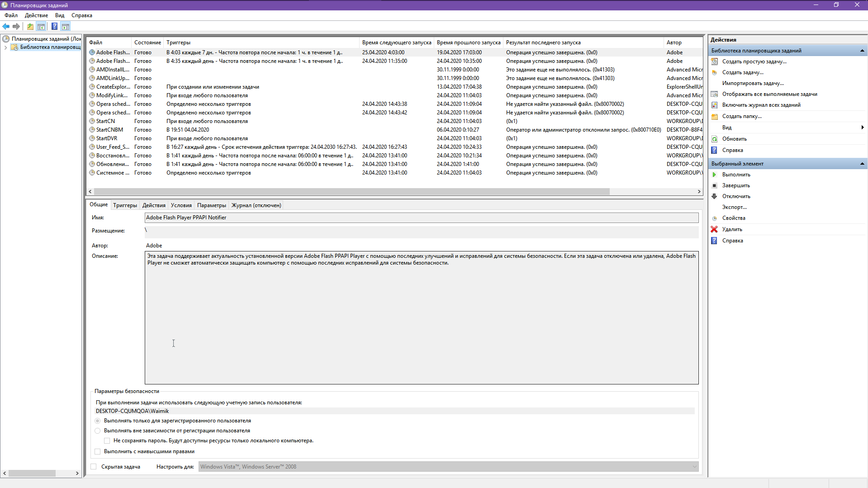
Task: Click the blue Help toolbar icon
Action: click(54, 26)
